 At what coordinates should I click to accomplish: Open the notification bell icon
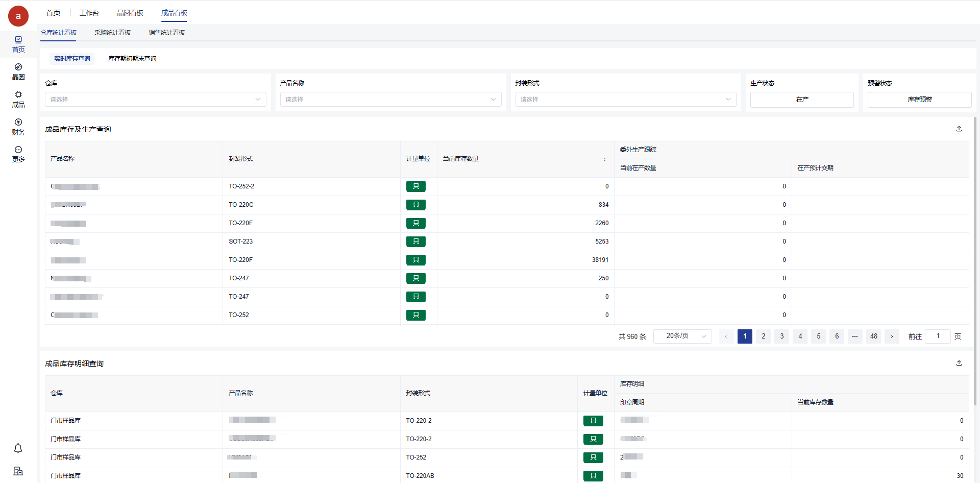tap(18, 448)
